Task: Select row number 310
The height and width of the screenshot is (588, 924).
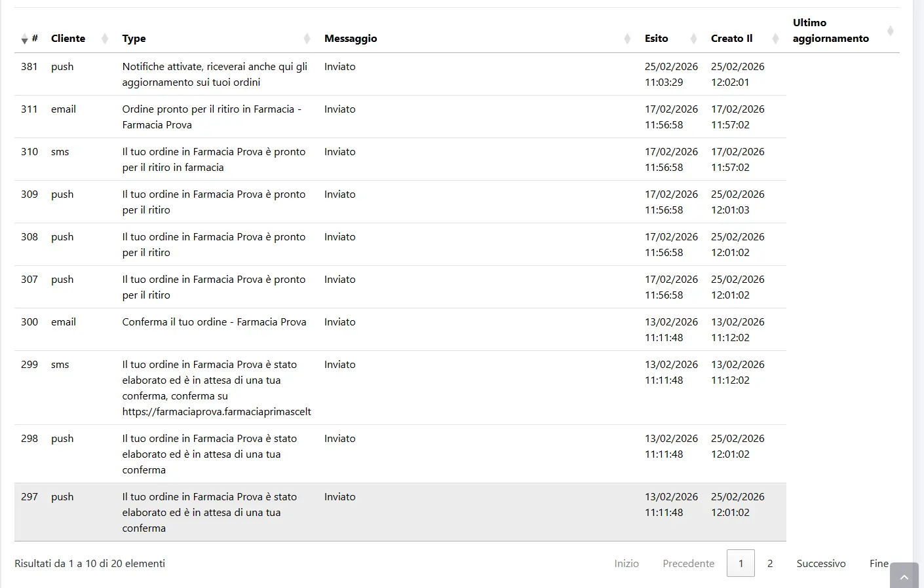Action: pos(29,152)
